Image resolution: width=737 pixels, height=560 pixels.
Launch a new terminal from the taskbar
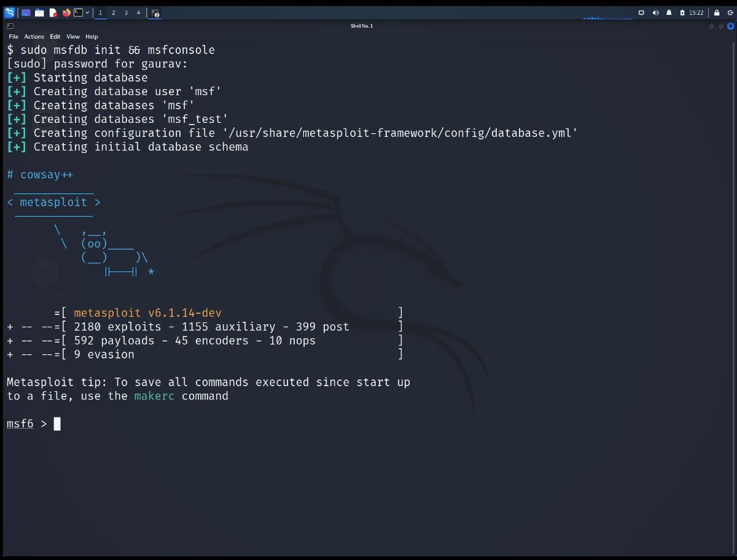pyautogui.click(x=78, y=12)
